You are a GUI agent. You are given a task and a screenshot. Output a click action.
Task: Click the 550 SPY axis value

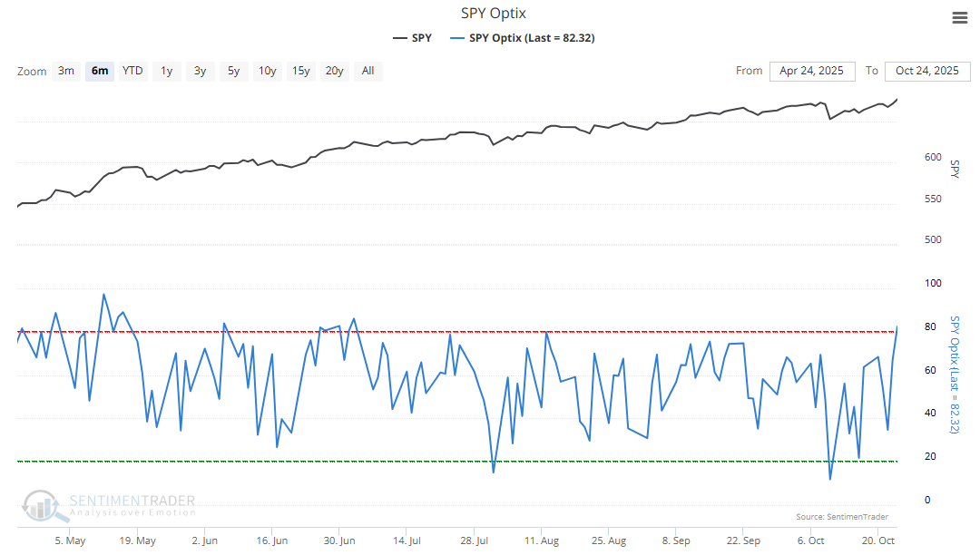pos(933,200)
